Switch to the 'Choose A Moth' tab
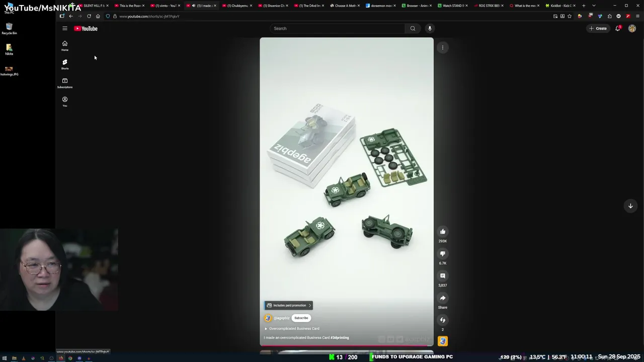 pyautogui.click(x=345, y=6)
